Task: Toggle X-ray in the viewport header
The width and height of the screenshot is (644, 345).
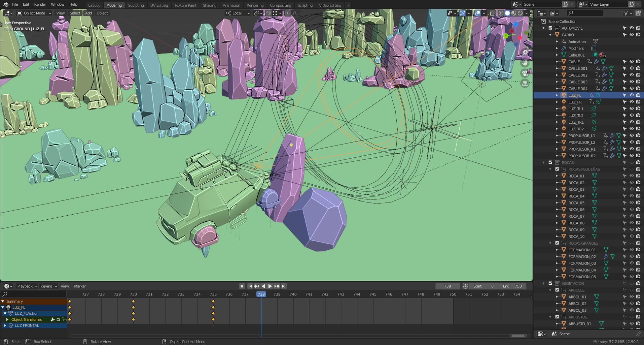Action: coord(492,13)
